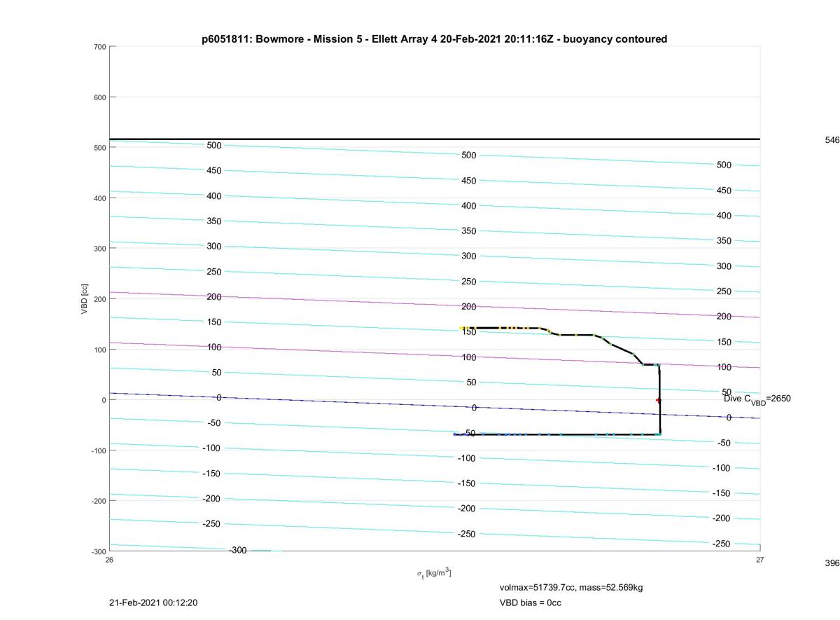Click the x-axis tick label 27
The height and width of the screenshot is (620, 840).
759,560
